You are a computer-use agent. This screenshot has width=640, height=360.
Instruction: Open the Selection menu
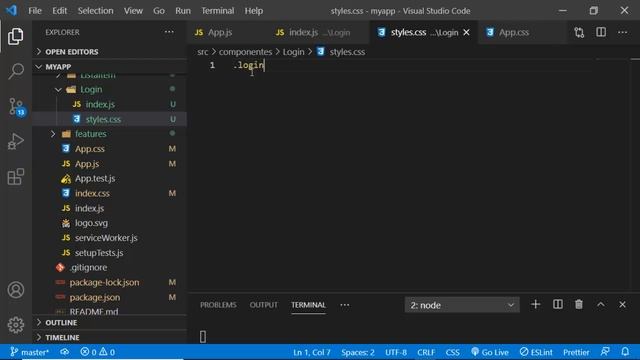click(96, 11)
